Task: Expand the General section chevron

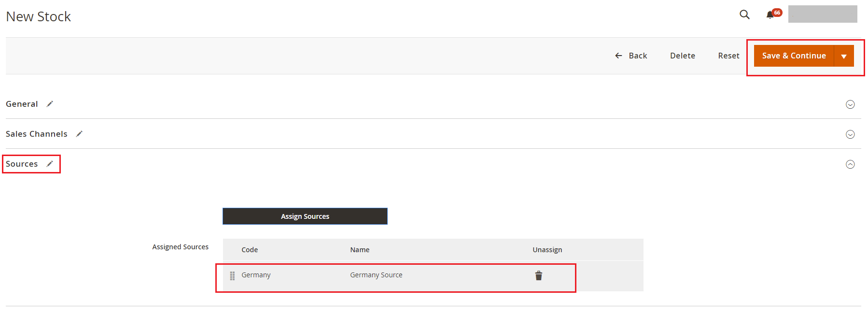Action: pyautogui.click(x=850, y=104)
